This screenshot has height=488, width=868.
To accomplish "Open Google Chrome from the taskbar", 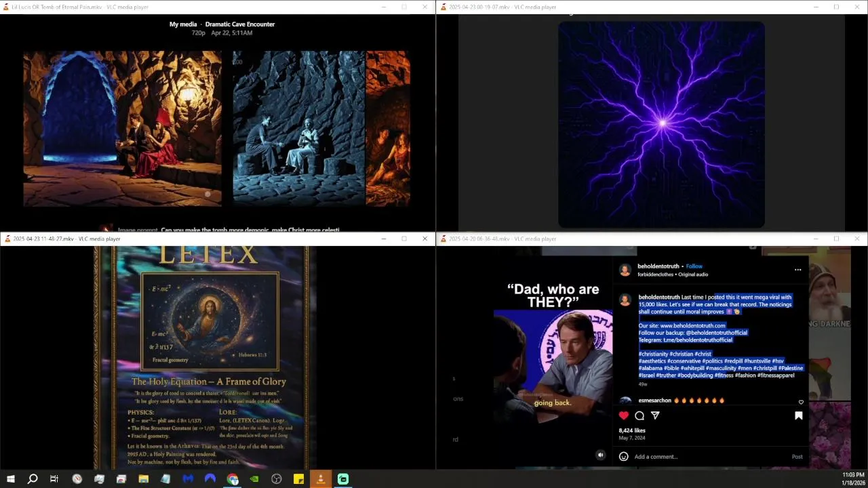I will tap(233, 479).
